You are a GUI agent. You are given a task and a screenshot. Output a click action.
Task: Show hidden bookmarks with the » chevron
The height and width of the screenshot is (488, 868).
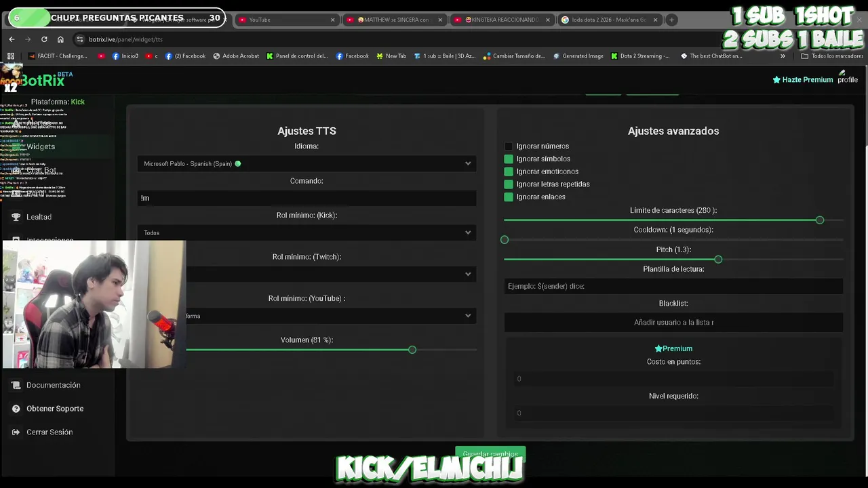783,56
